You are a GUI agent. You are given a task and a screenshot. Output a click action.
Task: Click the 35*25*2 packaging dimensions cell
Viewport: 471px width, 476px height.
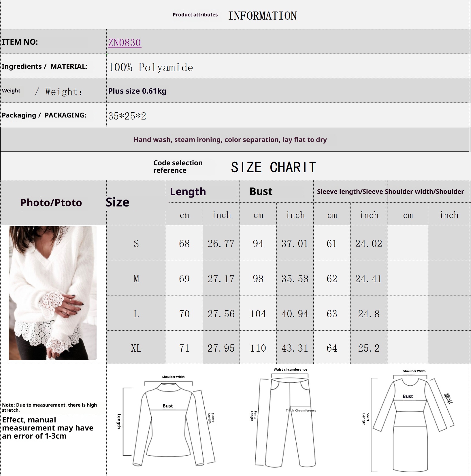pyautogui.click(x=127, y=116)
